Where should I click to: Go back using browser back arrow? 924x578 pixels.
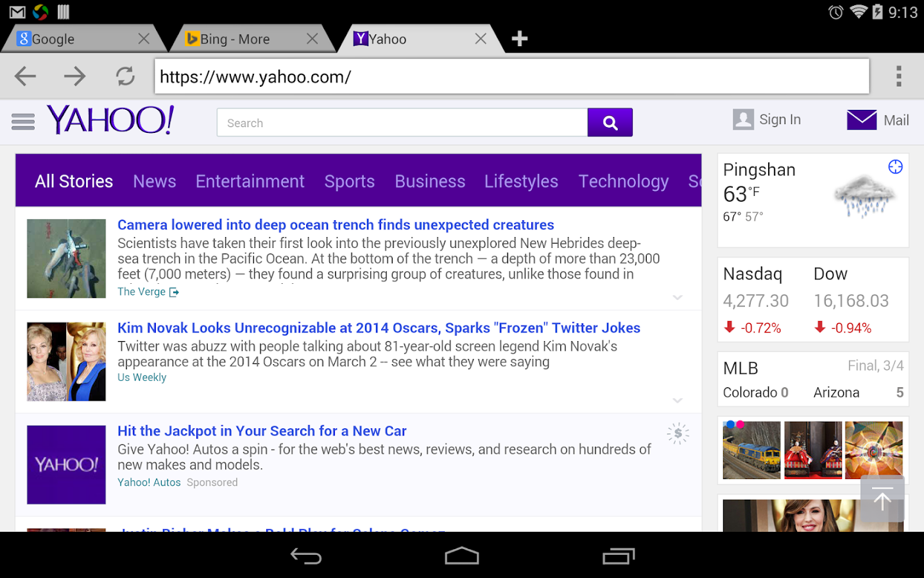pos(25,76)
